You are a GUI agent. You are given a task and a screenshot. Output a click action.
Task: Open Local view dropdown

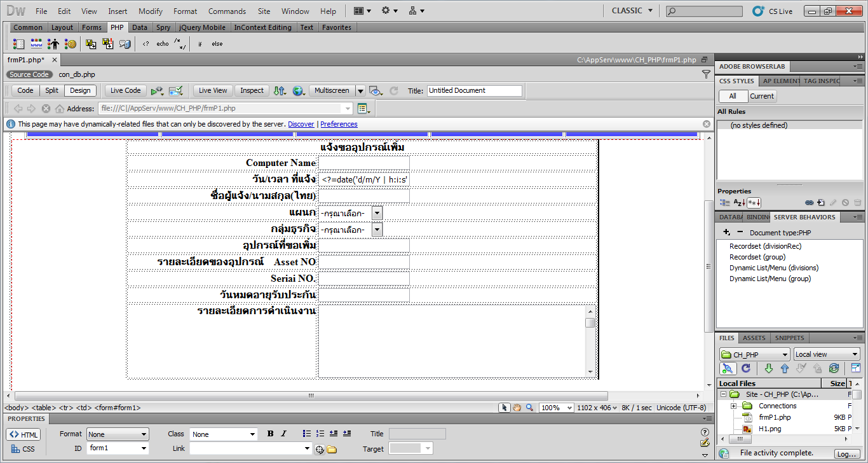(827, 354)
